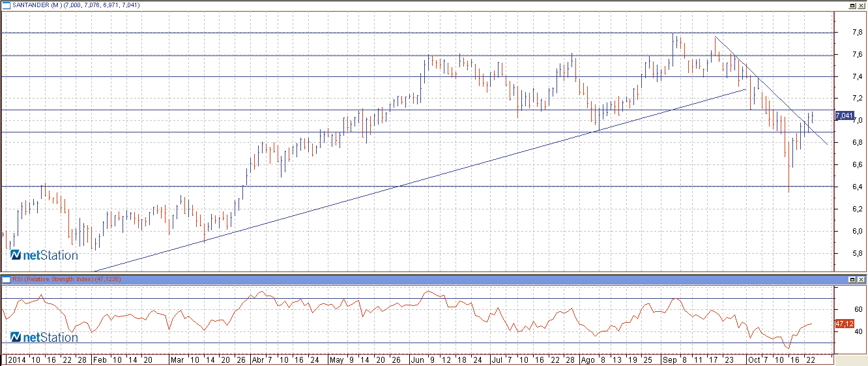Viewport: 868px width, 366px height.
Task: Click the Oct label on date axis
Action: (x=753, y=359)
